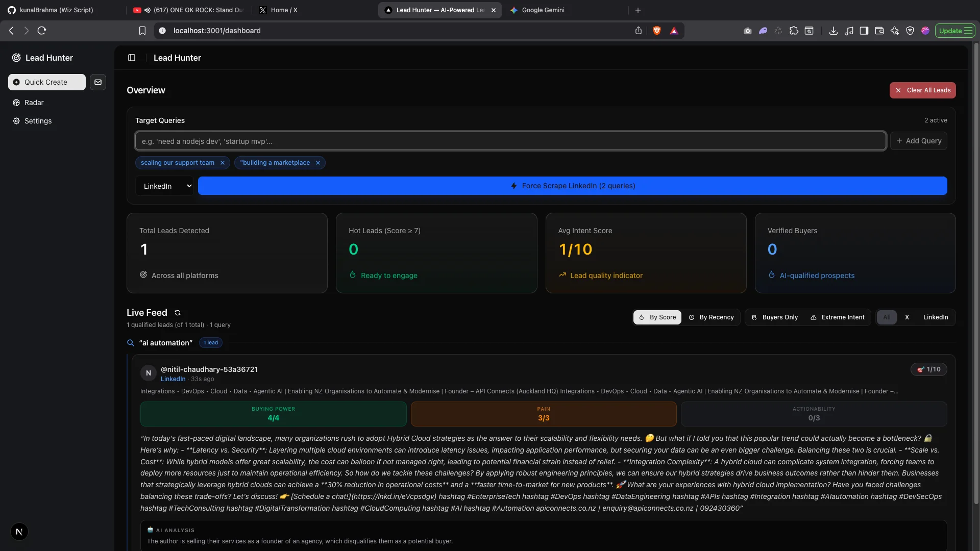Switch to the Home / X tab

[x=284, y=10]
